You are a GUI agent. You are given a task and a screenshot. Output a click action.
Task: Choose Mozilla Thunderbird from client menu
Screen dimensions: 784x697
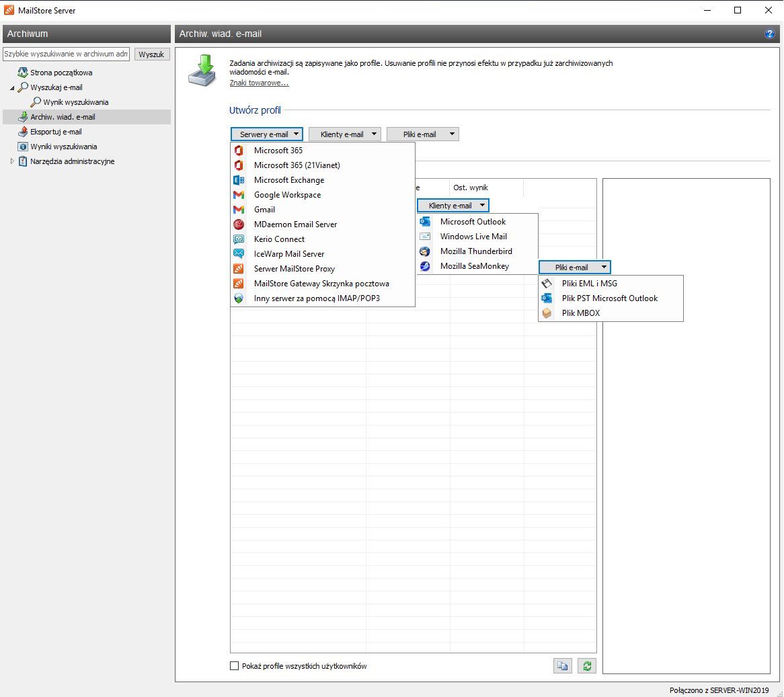coord(476,251)
